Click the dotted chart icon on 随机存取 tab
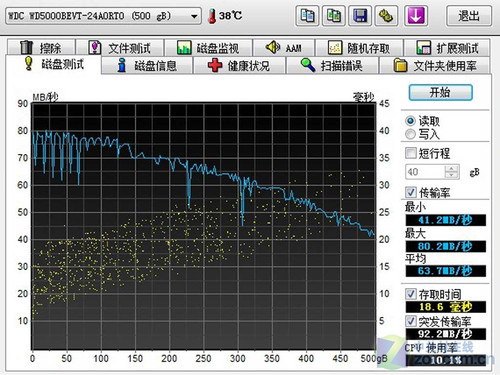Viewport: 500px width, 375px height. (x=335, y=48)
